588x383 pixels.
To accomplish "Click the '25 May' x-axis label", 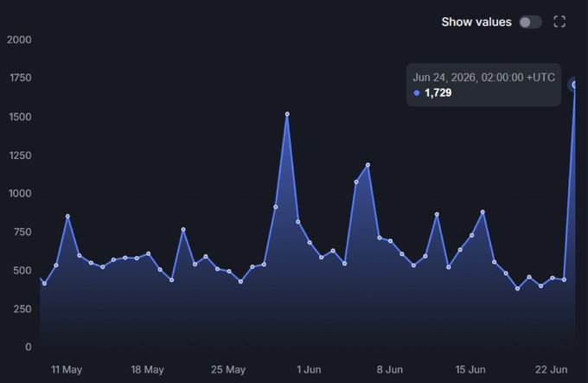I will 228,370.
